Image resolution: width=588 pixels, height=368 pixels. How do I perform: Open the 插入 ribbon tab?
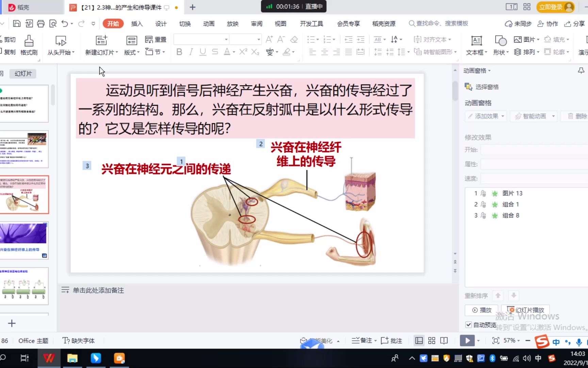pos(136,24)
